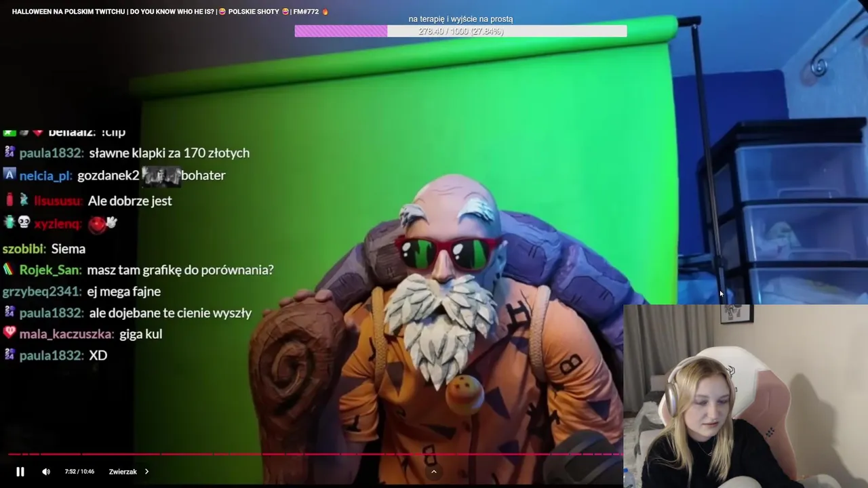This screenshot has height=488, width=868.
Task: Click the streamer webcam overlay
Action: [746, 396]
